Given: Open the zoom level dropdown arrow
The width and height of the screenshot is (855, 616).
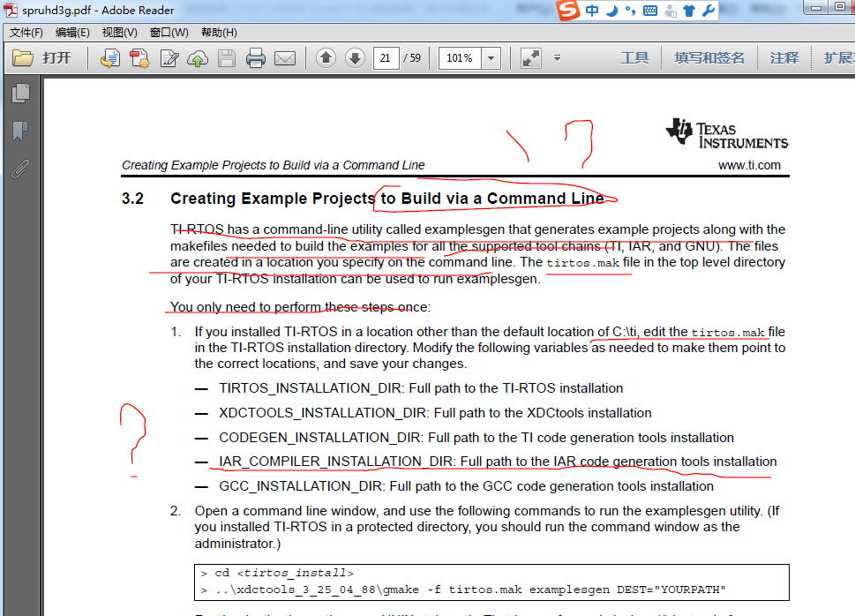Looking at the screenshot, I should [x=491, y=58].
